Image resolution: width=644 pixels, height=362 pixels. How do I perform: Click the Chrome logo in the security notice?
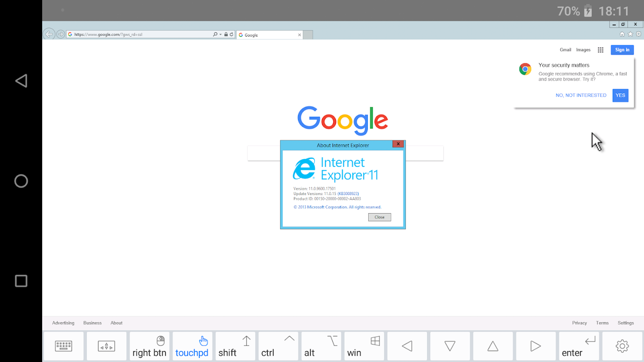(x=525, y=69)
